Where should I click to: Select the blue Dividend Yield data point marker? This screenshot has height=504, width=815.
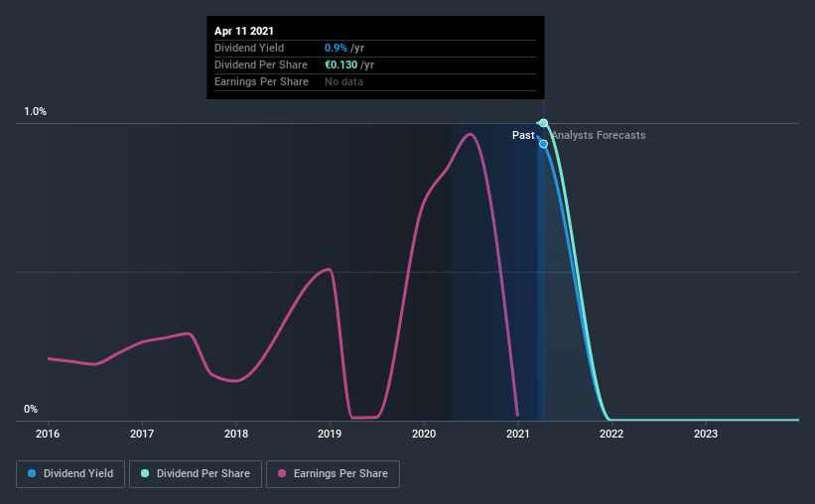[x=543, y=144]
